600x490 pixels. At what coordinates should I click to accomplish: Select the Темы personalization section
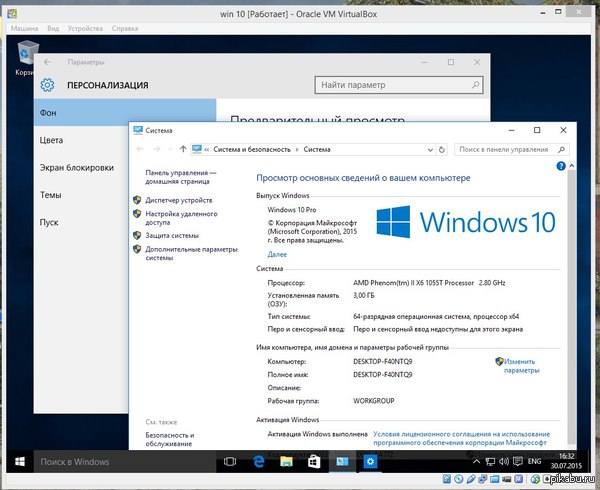81,195
